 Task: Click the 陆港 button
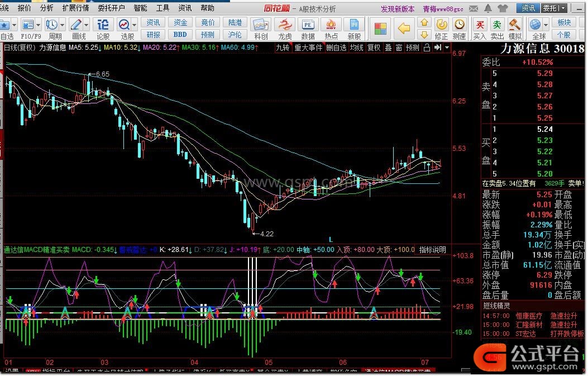(235, 22)
